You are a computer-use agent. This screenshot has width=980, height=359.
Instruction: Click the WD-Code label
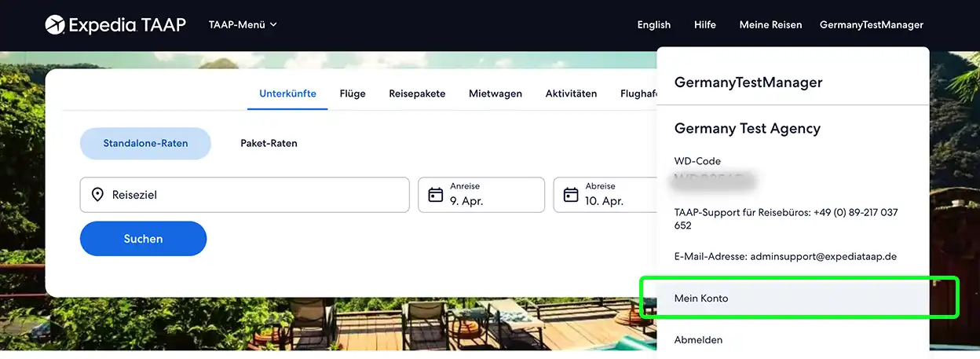pos(697,162)
